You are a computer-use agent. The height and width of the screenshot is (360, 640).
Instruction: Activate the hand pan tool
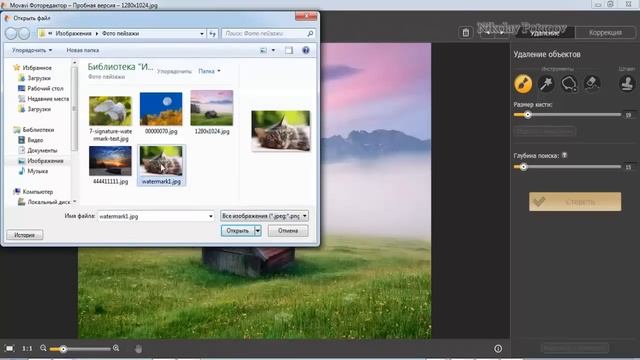tap(138, 349)
